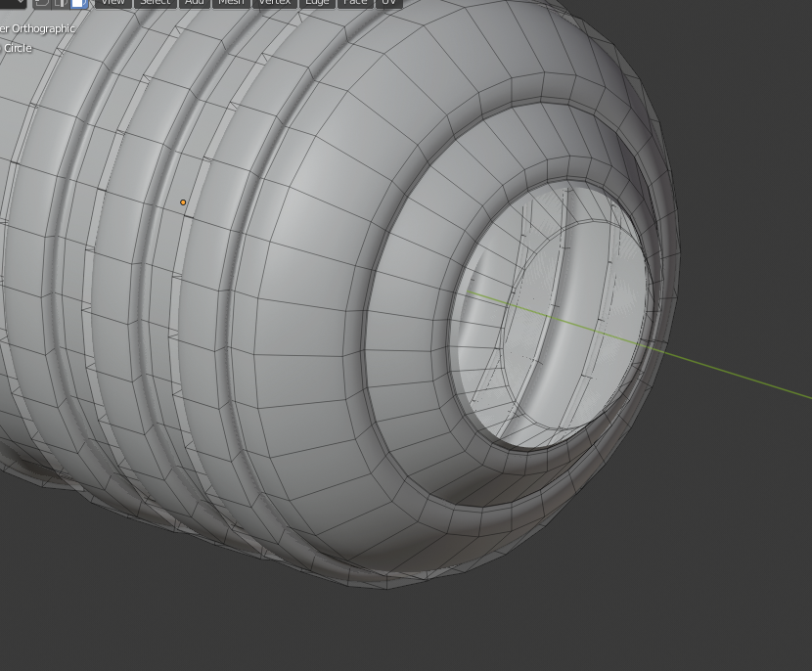Switch to edge select mode icon
The width and height of the screenshot is (812, 671).
pos(61,3)
